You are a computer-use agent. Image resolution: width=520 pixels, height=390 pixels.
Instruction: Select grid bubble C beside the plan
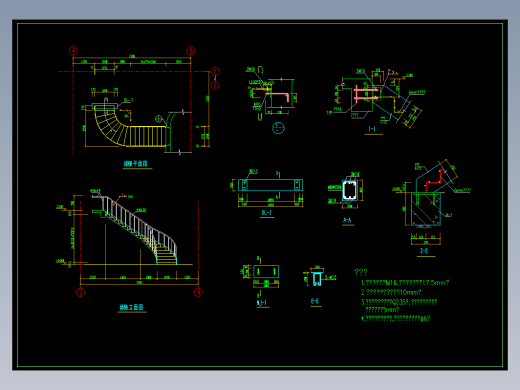pos(215,85)
